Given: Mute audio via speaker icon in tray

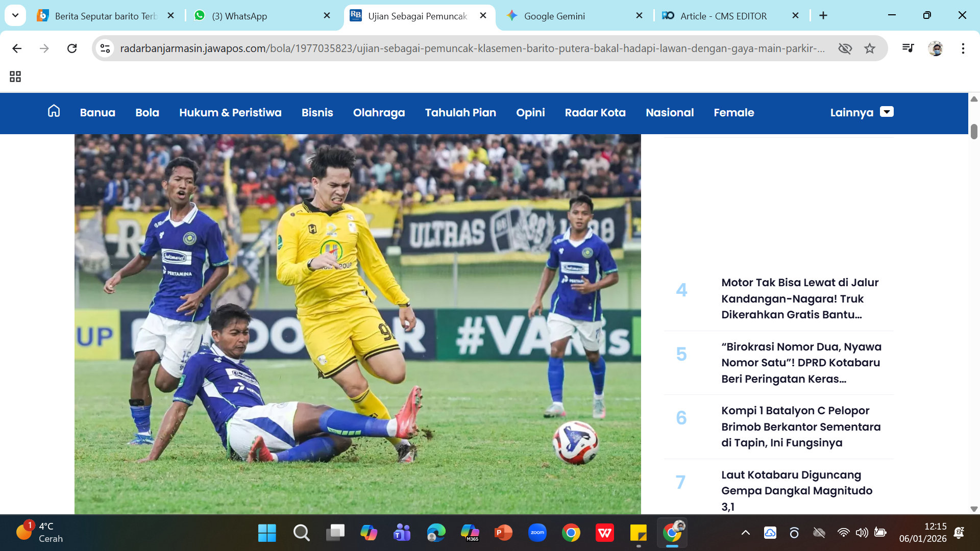Looking at the screenshot, I should pos(862,533).
